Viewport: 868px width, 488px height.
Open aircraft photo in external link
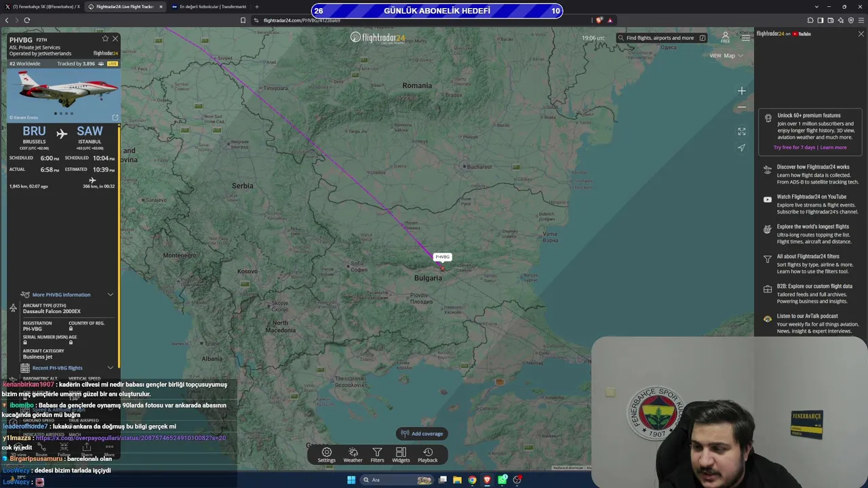(x=115, y=117)
